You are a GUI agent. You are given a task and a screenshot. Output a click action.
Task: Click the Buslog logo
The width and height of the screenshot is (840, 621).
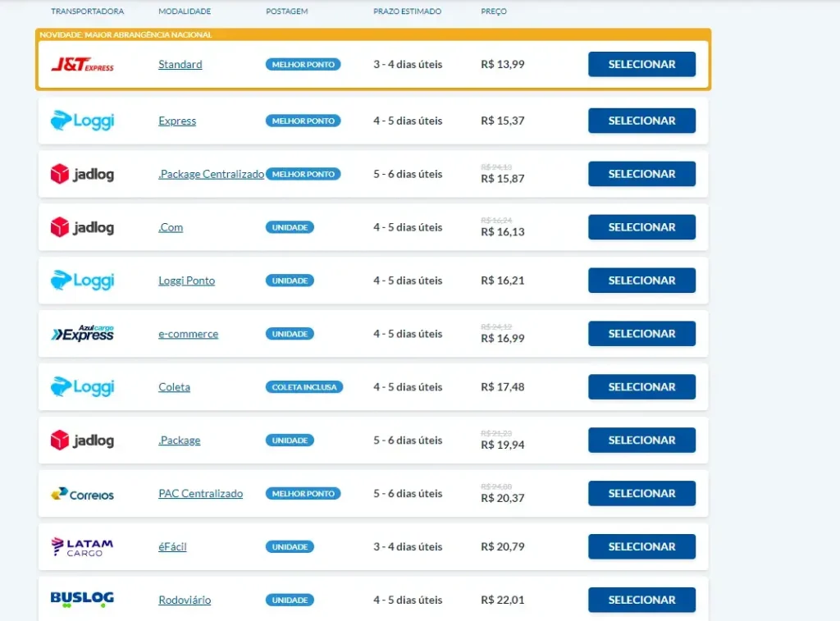coord(82,599)
